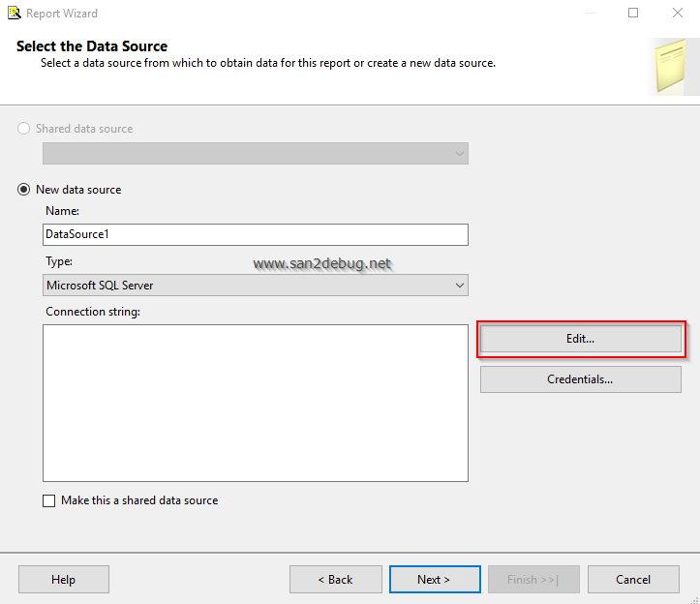
Task: Select the Shared data source radio button
Action: (x=24, y=129)
